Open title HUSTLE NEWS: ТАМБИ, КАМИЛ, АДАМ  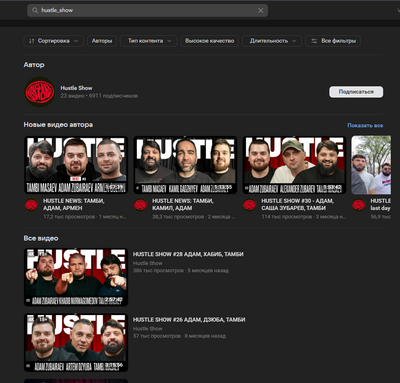point(183,204)
